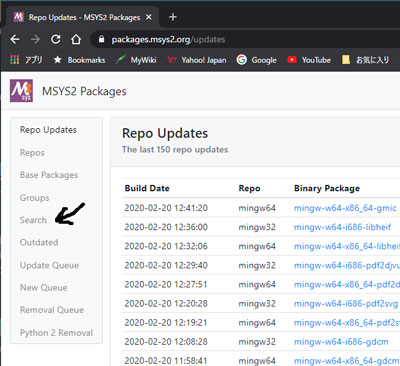Click the browser forward arrow
The width and height of the screenshot is (400, 366).
pos(35,40)
